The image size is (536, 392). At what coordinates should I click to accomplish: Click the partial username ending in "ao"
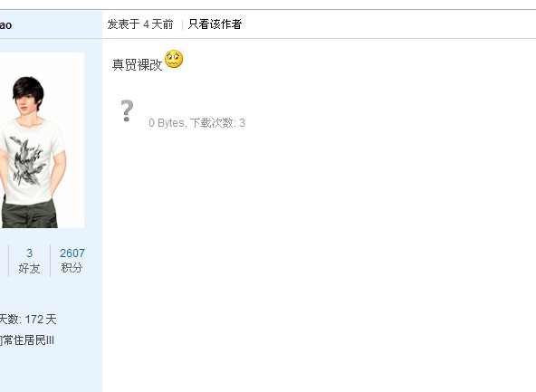pyautogui.click(x=5, y=25)
